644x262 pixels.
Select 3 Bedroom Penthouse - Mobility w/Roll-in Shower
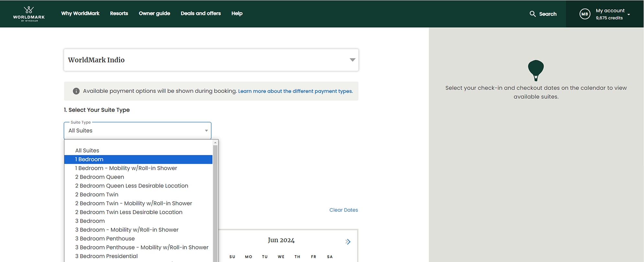(138, 247)
